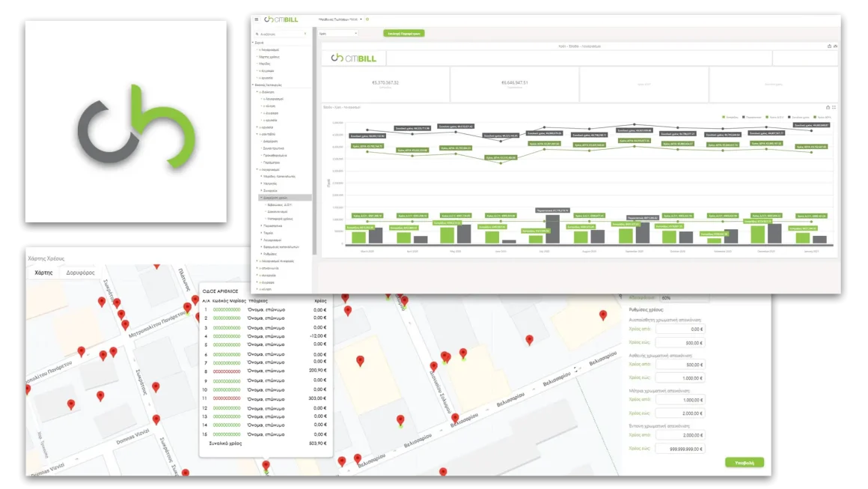This screenshot has width=868, height=489.
Task: Open the green code link in popup row 1
Action: [x=227, y=310]
